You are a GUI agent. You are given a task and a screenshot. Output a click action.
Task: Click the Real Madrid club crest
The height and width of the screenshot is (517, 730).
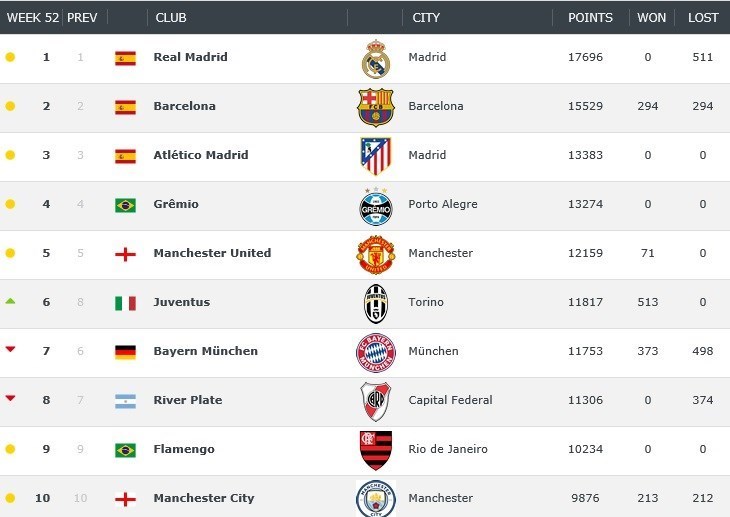(376, 59)
